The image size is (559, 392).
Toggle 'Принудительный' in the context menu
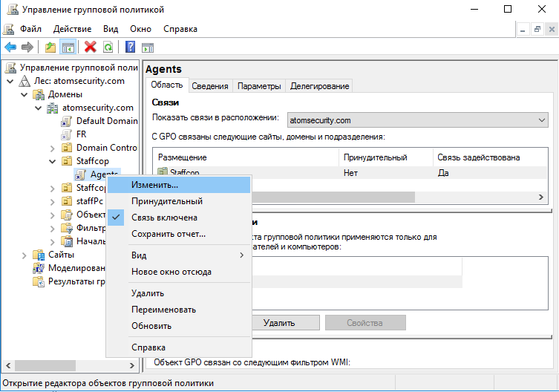click(x=166, y=201)
